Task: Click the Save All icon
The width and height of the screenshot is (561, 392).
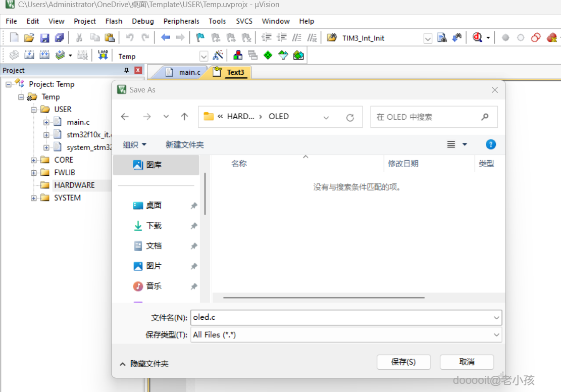Action: 59,37
